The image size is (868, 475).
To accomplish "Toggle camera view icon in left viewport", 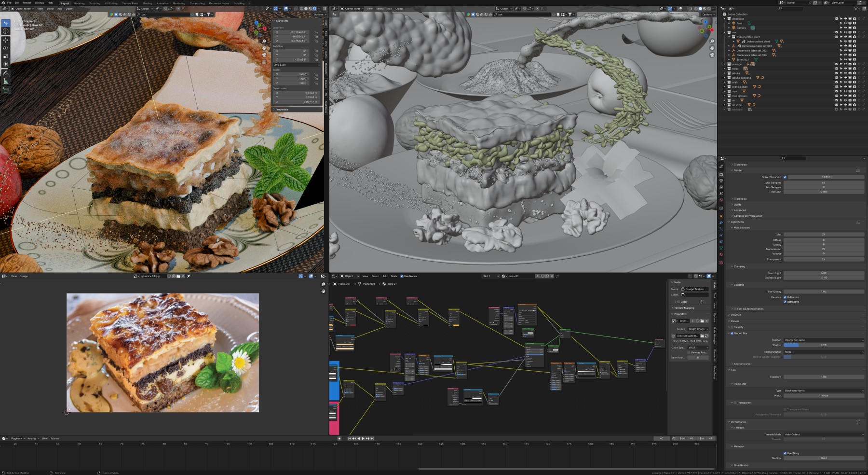I will [264, 55].
